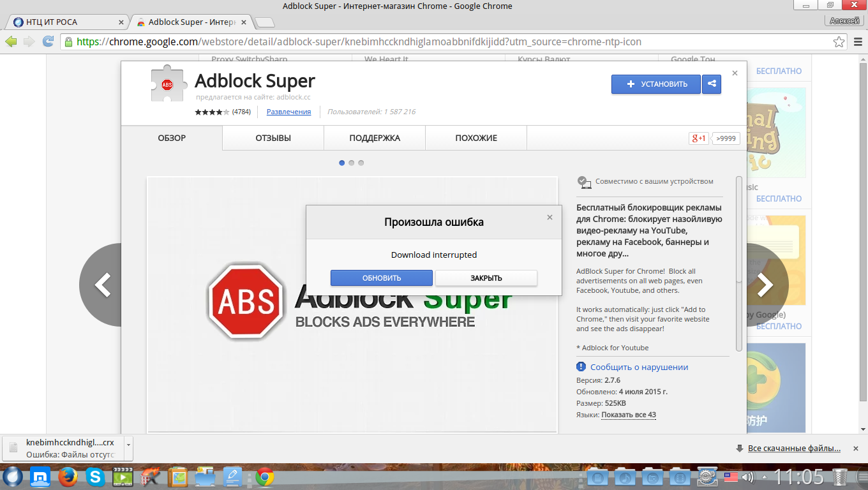Screen dimensions: 868x490
Task: Open the video player taskbar icon
Action: click(x=123, y=477)
